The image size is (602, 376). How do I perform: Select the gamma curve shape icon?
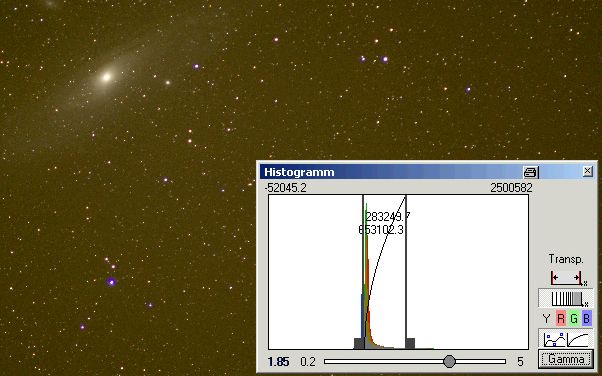click(578, 339)
